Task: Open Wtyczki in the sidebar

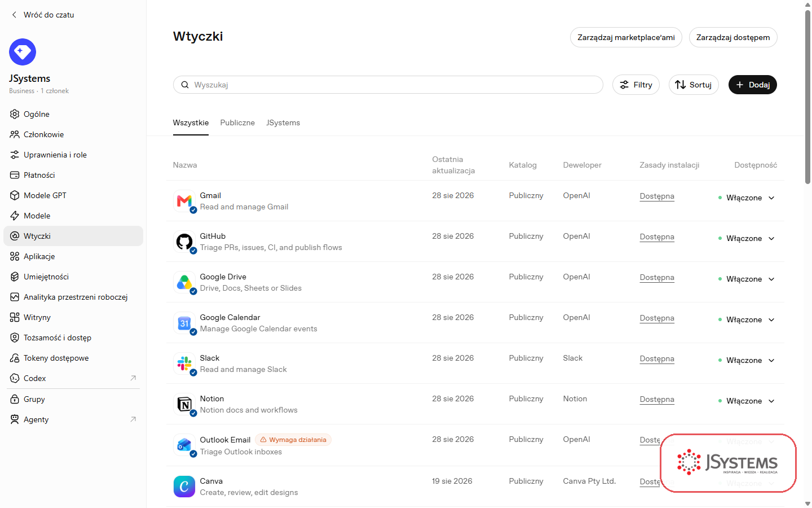Action: 73,236
